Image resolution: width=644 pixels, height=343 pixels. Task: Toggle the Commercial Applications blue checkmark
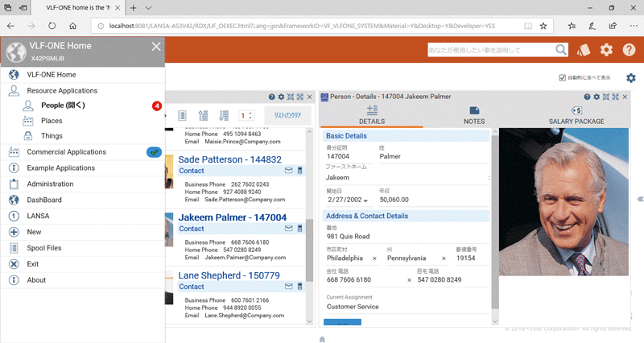click(154, 151)
